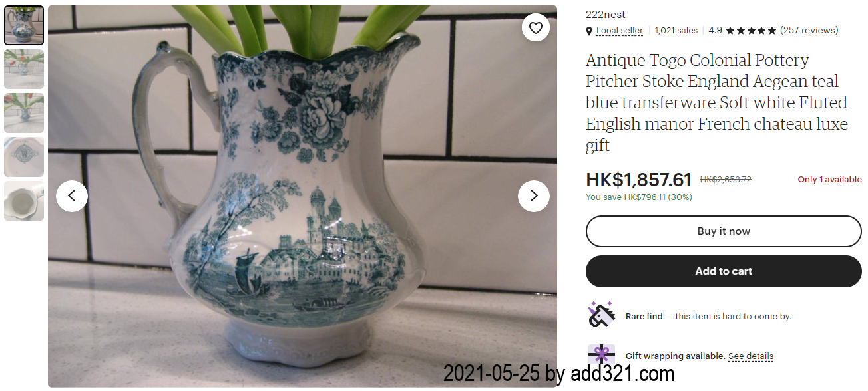
Task: Click the 1,021 sales text
Action: pos(676,31)
